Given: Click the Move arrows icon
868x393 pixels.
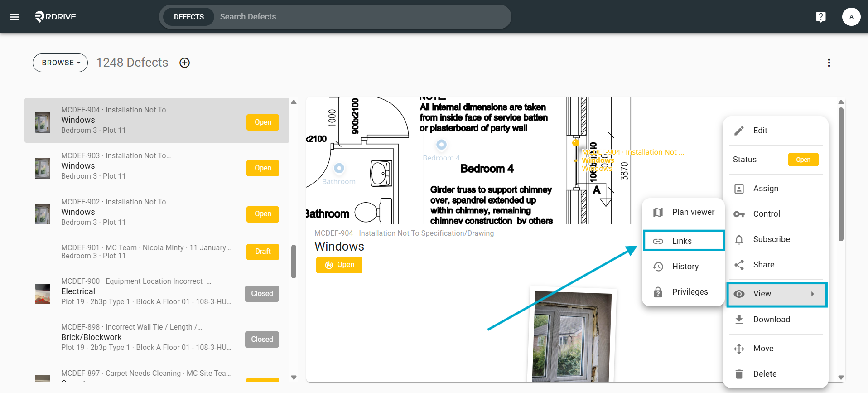Looking at the screenshot, I should (x=739, y=349).
